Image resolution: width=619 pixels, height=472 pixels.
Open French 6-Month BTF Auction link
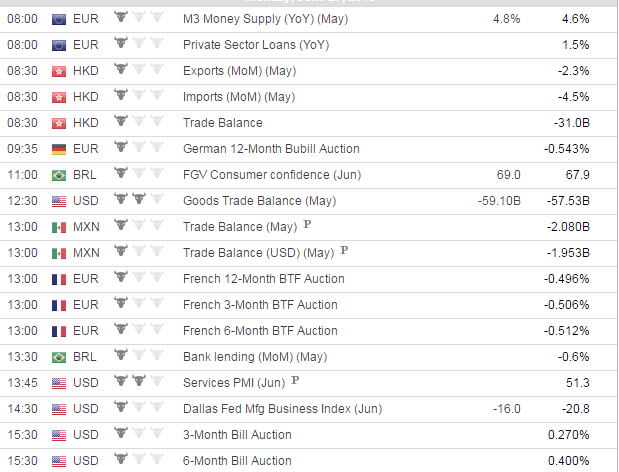[x=260, y=331]
